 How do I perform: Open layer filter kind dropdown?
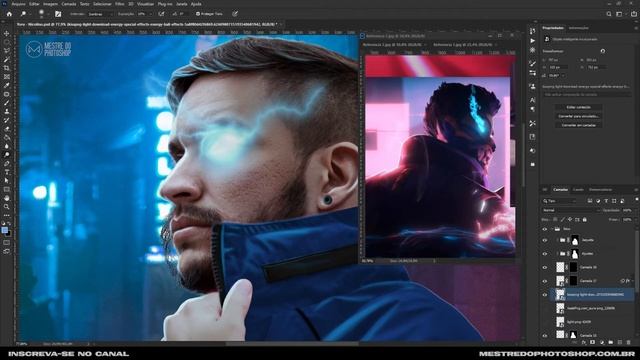pyautogui.click(x=559, y=201)
